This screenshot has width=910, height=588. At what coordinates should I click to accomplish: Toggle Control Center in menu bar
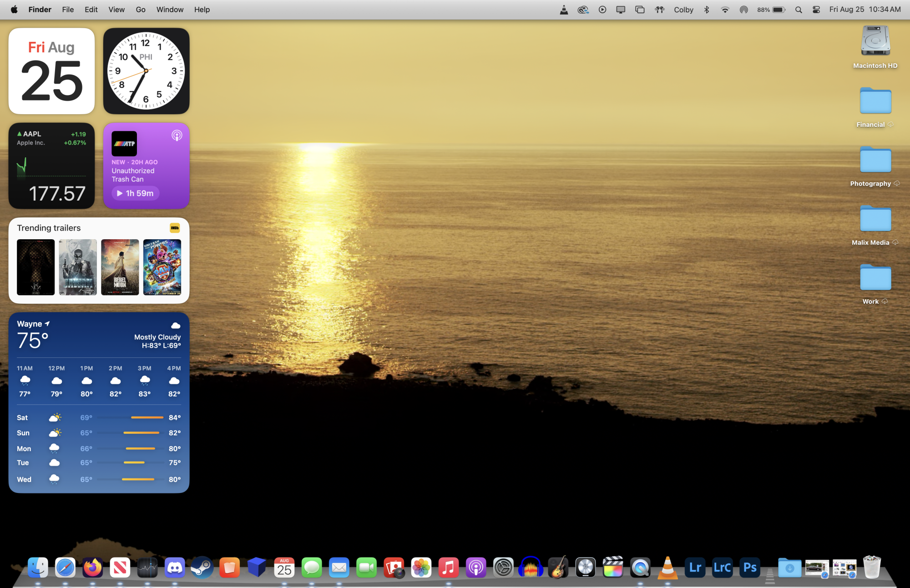click(x=816, y=10)
